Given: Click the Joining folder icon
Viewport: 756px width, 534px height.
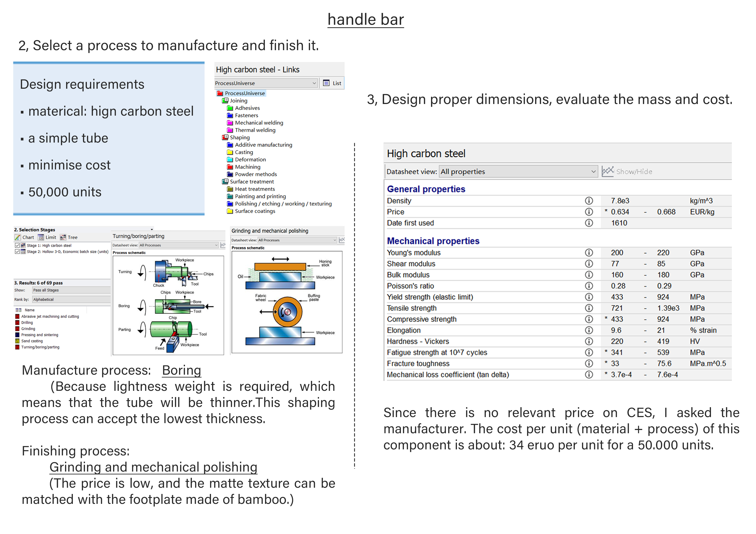Looking at the screenshot, I should [225, 101].
